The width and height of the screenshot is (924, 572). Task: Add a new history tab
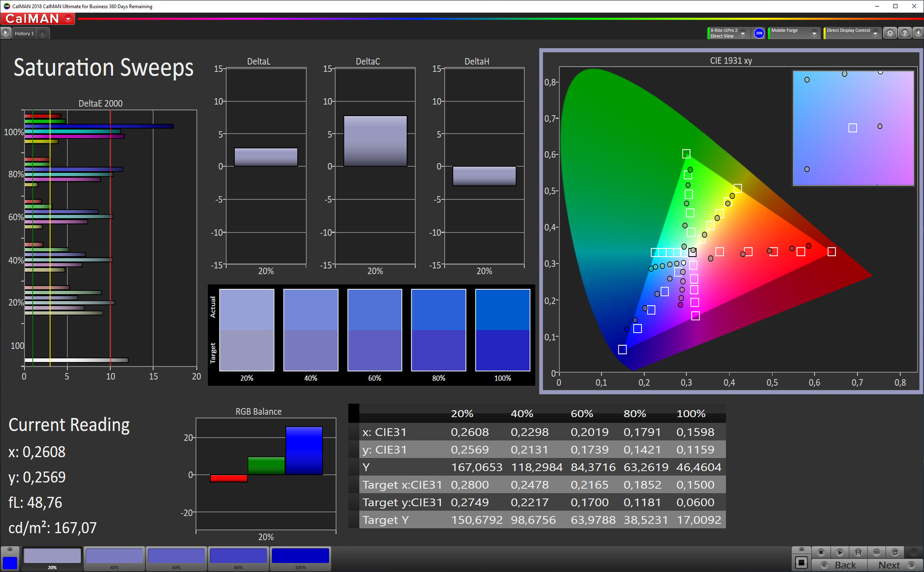(x=43, y=33)
